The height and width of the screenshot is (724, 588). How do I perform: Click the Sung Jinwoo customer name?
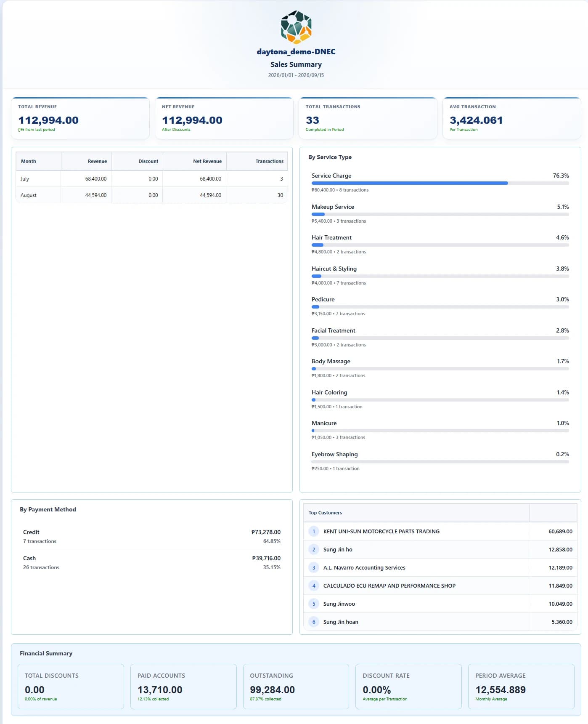[x=339, y=604]
